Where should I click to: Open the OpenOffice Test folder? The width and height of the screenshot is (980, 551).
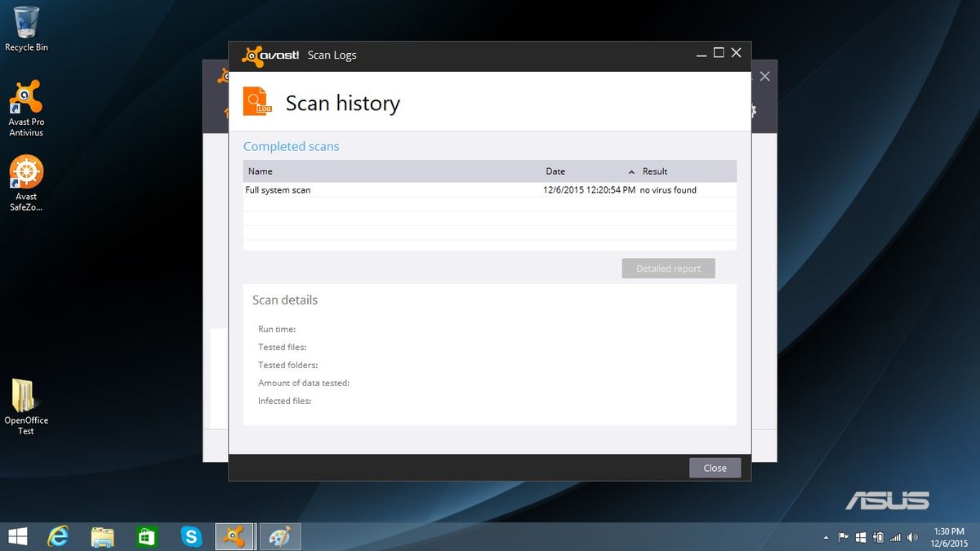(x=26, y=406)
